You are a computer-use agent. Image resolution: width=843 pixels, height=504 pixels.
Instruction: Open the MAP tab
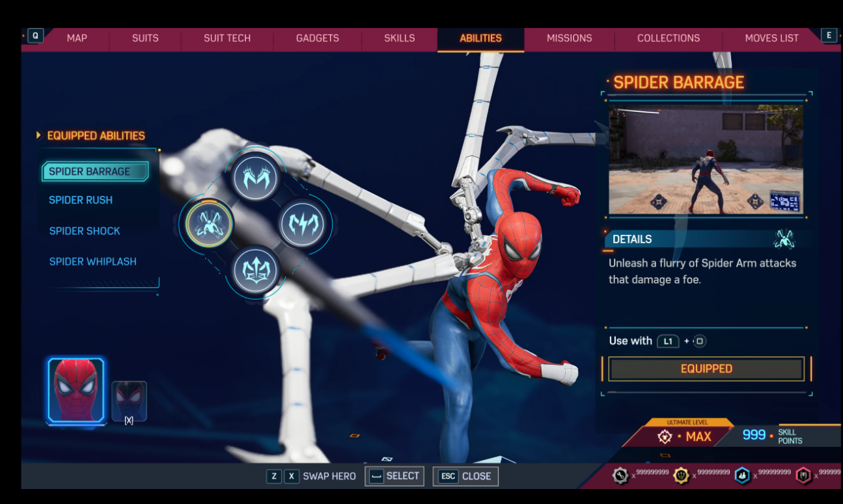point(77,38)
